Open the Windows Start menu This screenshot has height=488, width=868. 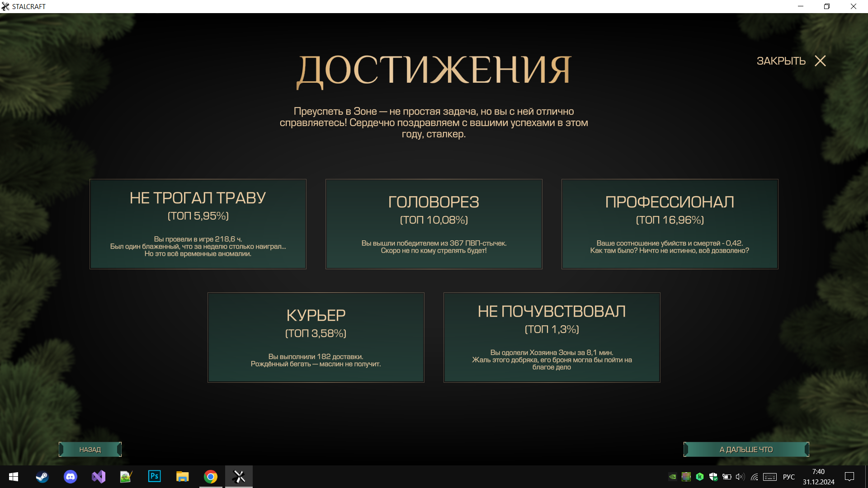14,477
